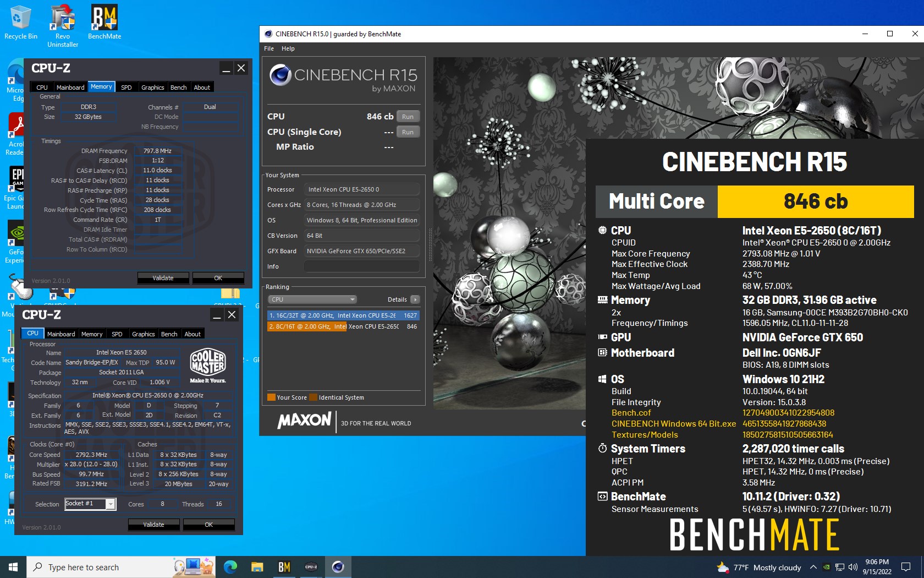Minimize the lower CPU-Z CPU window
924x578 pixels.
pyautogui.click(x=217, y=315)
